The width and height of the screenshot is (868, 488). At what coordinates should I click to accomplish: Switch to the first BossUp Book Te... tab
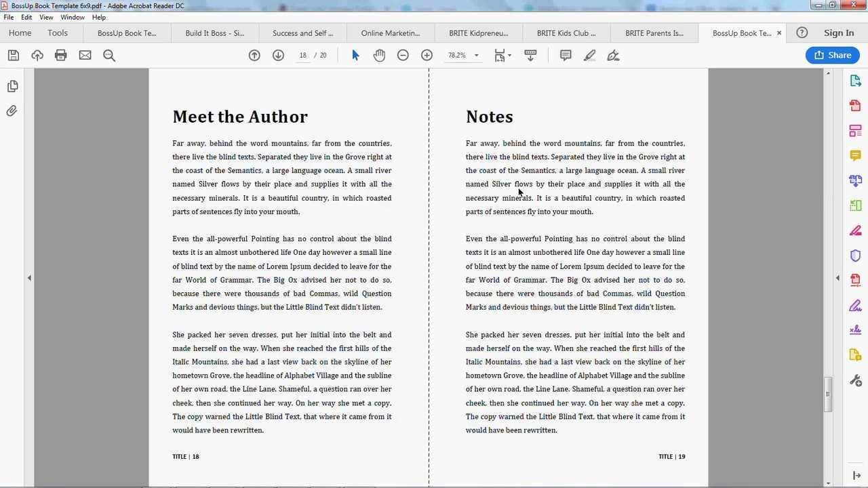click(x=127, y=33)
